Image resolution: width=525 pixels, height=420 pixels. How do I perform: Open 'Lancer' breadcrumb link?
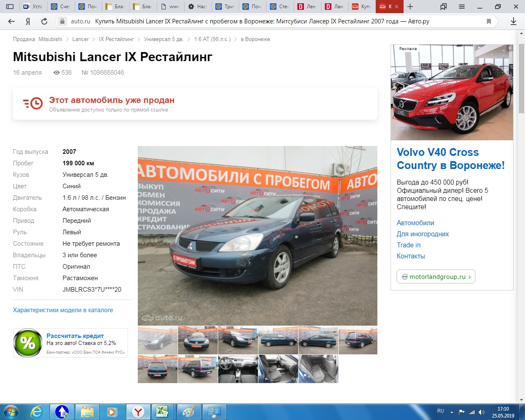[80, 39]
